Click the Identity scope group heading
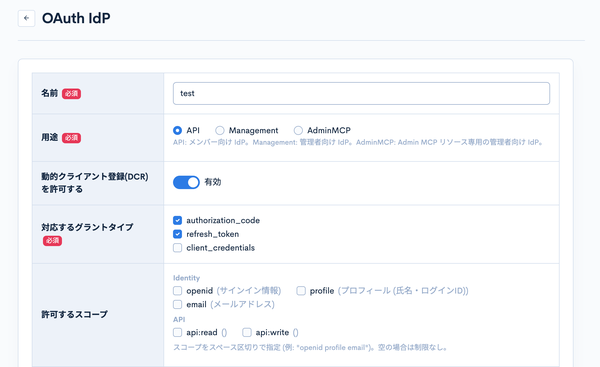 186,278
